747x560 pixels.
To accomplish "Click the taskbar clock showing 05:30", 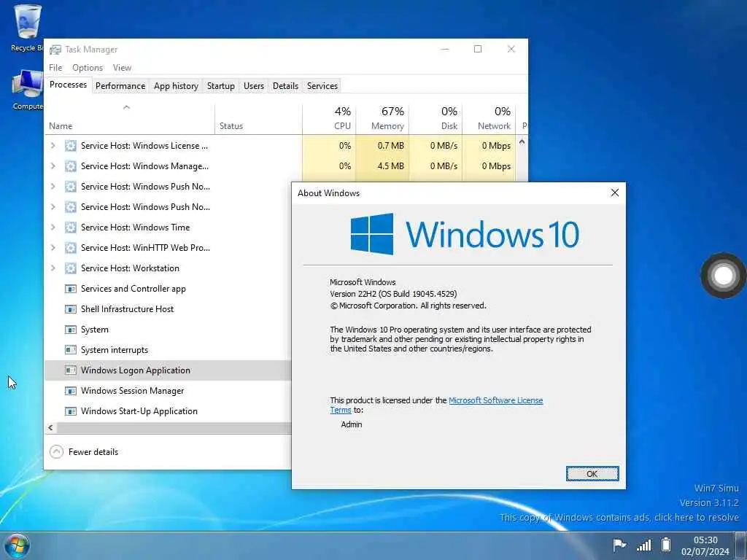I will coord(705,545).
